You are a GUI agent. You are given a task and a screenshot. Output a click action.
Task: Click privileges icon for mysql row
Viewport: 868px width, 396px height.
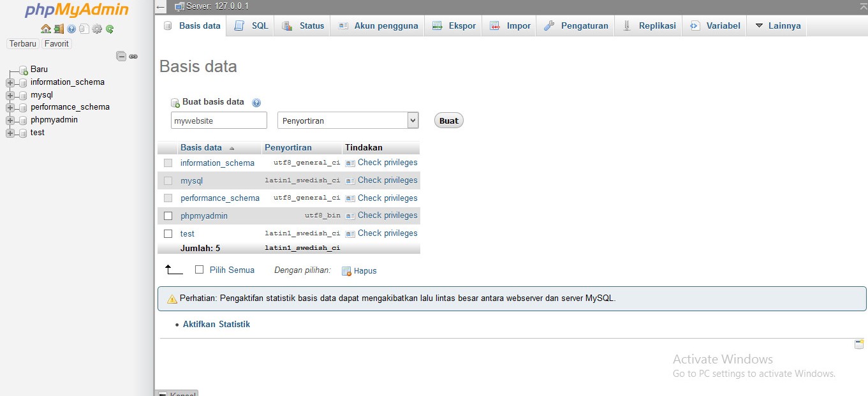coord(350,181)
